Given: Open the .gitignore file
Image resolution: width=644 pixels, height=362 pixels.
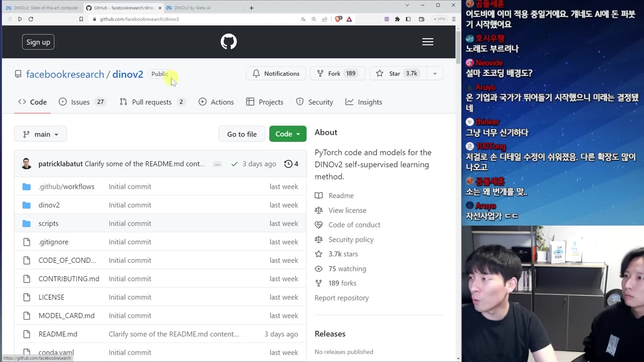Looking at the screenshot, I should (54, 242).
